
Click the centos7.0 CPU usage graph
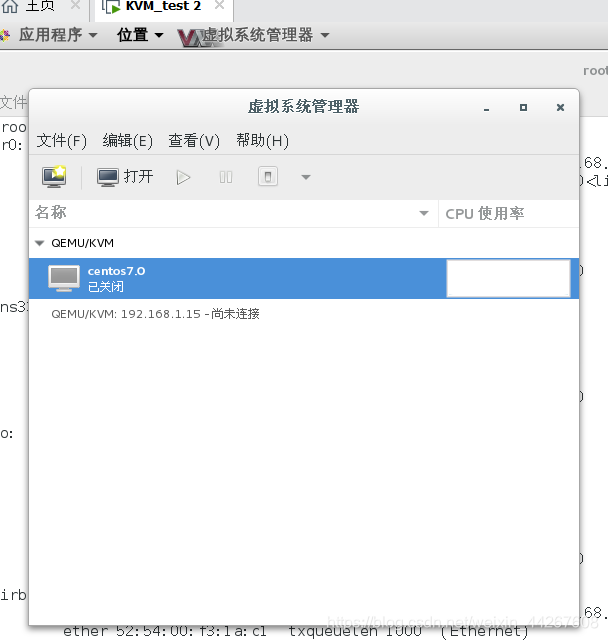pos(508,278)
